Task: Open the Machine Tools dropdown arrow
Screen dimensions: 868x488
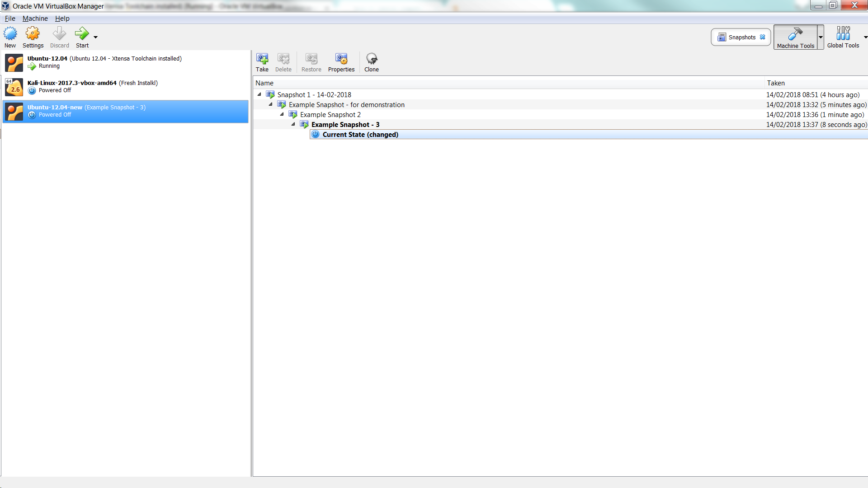Action: (x=821, y=37)
